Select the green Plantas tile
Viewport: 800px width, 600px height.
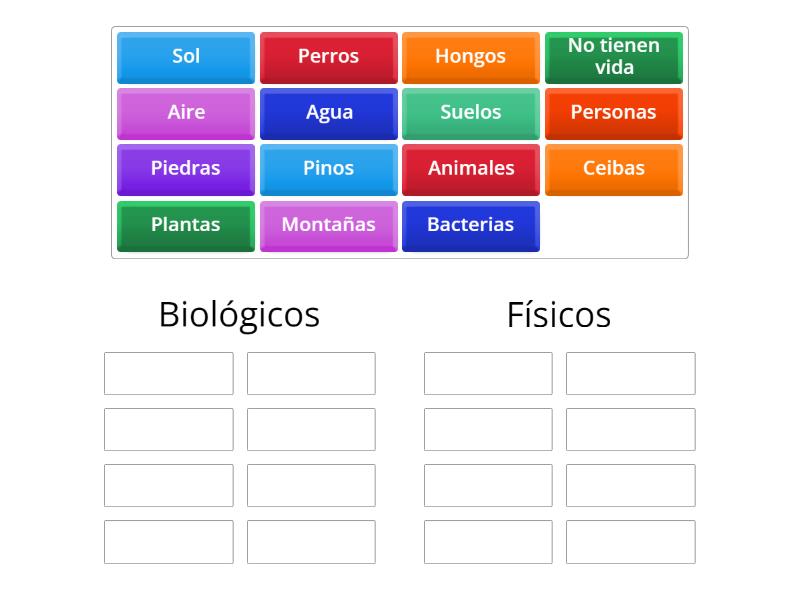[186, 226]
